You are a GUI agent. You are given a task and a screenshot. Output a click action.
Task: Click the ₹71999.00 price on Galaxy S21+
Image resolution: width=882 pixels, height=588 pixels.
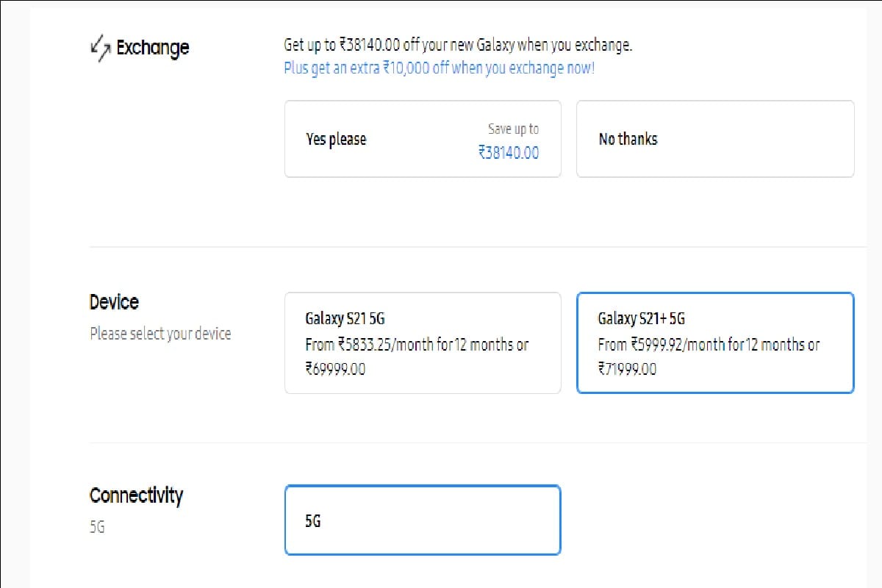tap(627, 369)
